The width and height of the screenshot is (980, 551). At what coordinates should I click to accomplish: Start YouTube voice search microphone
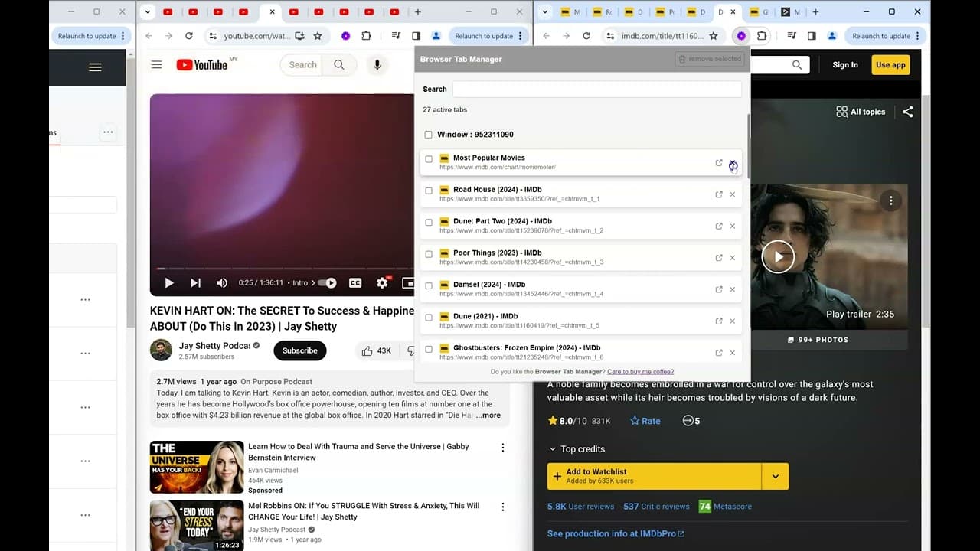tap(377, 65)
